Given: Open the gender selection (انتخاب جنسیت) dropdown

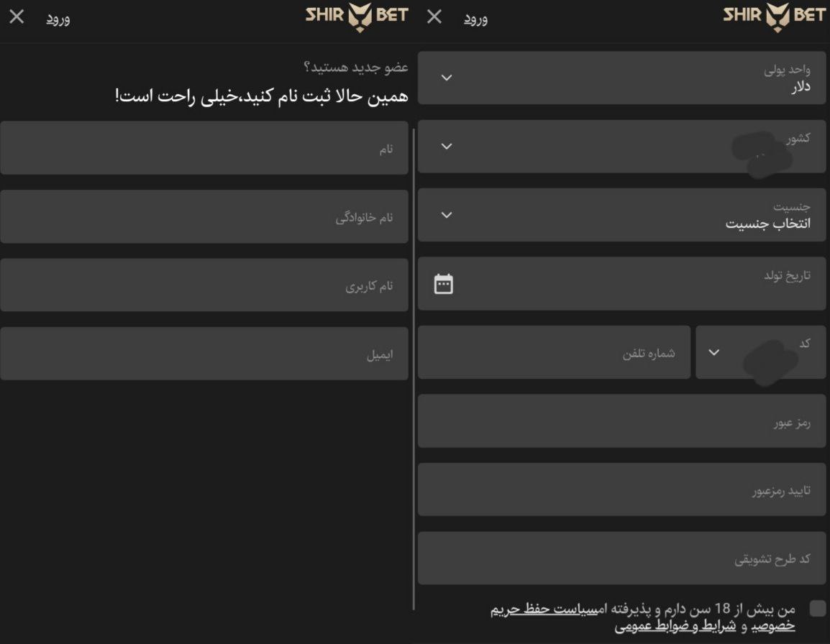Looking at the screenshot, I should coord(622,216).
